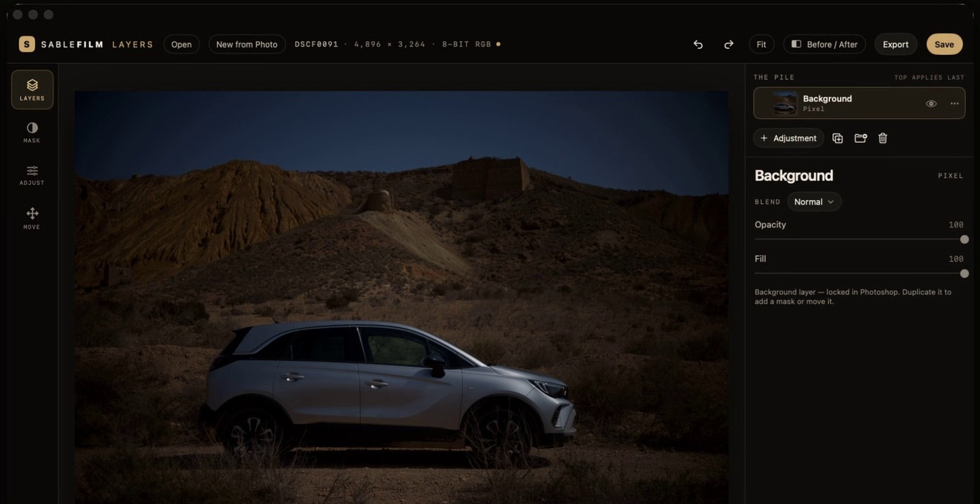Click THE PILE panel heading
This screenshot has width=980, height=504.
click(774, 78)
